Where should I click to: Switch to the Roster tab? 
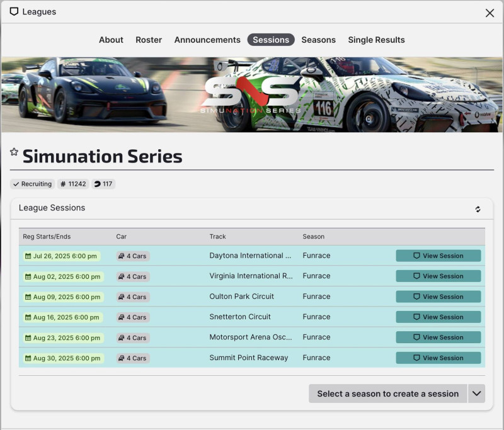149,40
